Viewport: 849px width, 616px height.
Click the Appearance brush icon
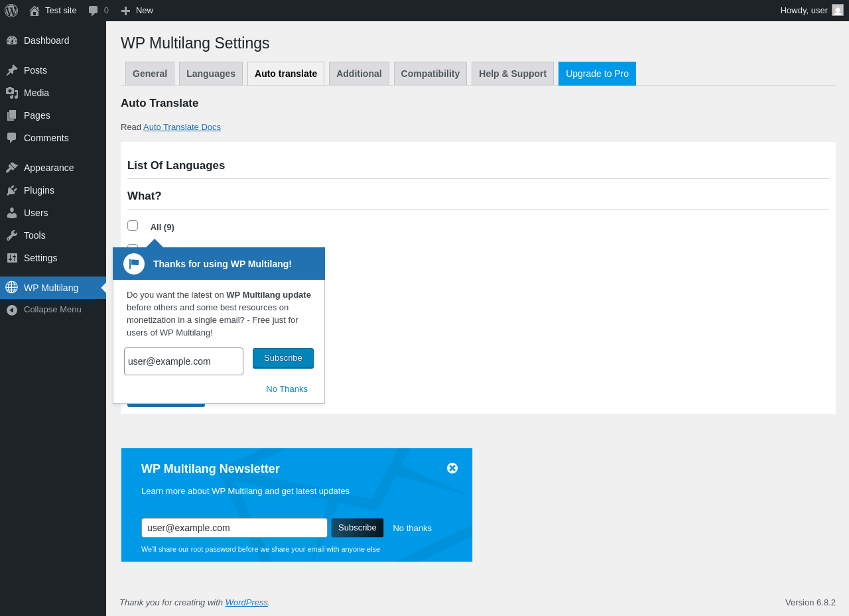tap(12, 168)
